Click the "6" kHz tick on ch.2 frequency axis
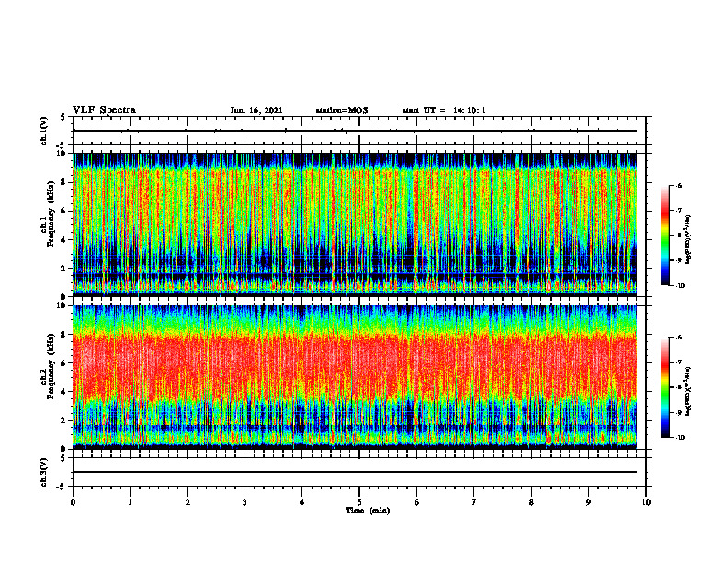This screenshot has height=563, width=728. pos(63,363)
